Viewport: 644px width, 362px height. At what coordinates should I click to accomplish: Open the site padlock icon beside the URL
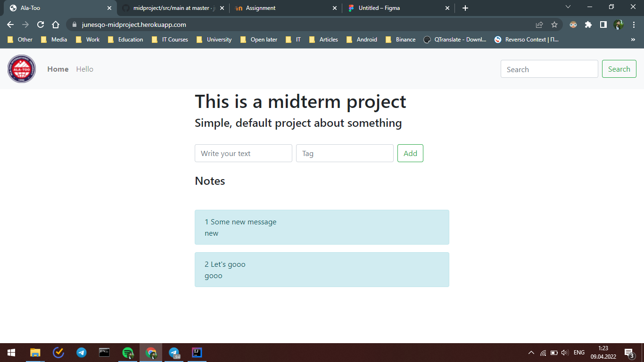click(x=74, y=25)
